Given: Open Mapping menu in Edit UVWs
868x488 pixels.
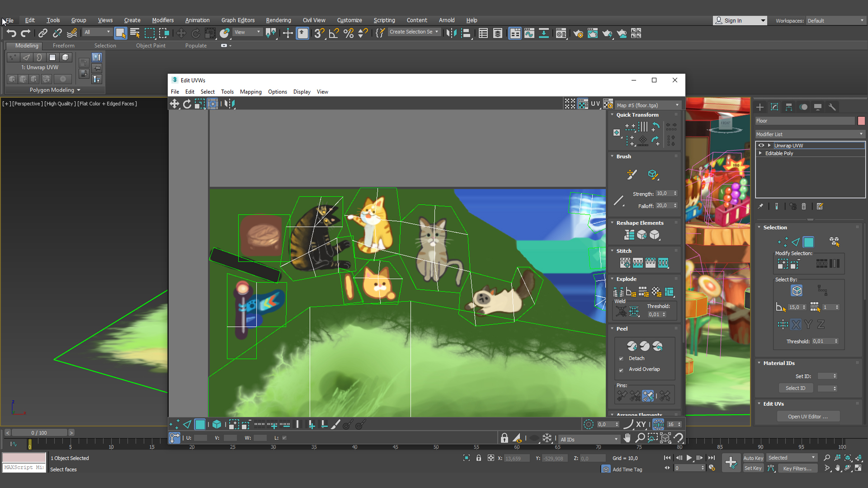Looking at the screenshot, I should tap(250, 92).
